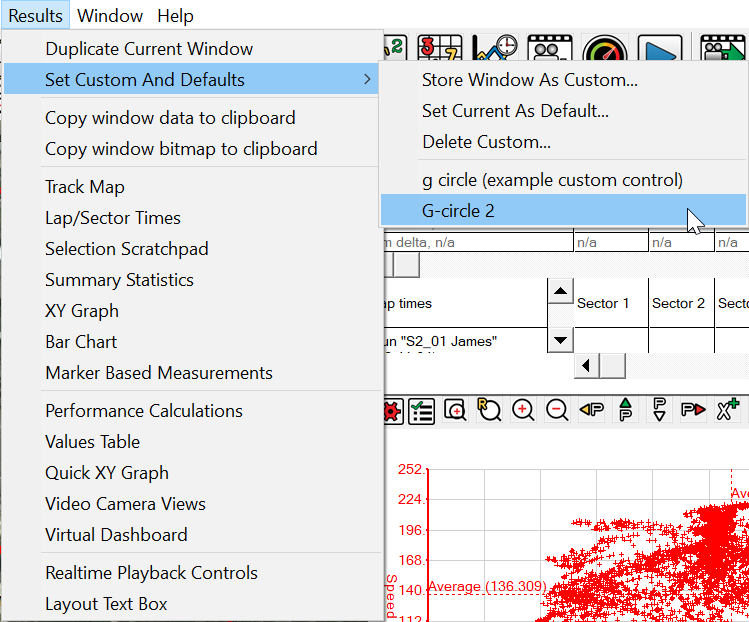Click the X plus icon in graph toolbar
The height and width of the screenshot is (622, 749).
(x=727, y=410)
